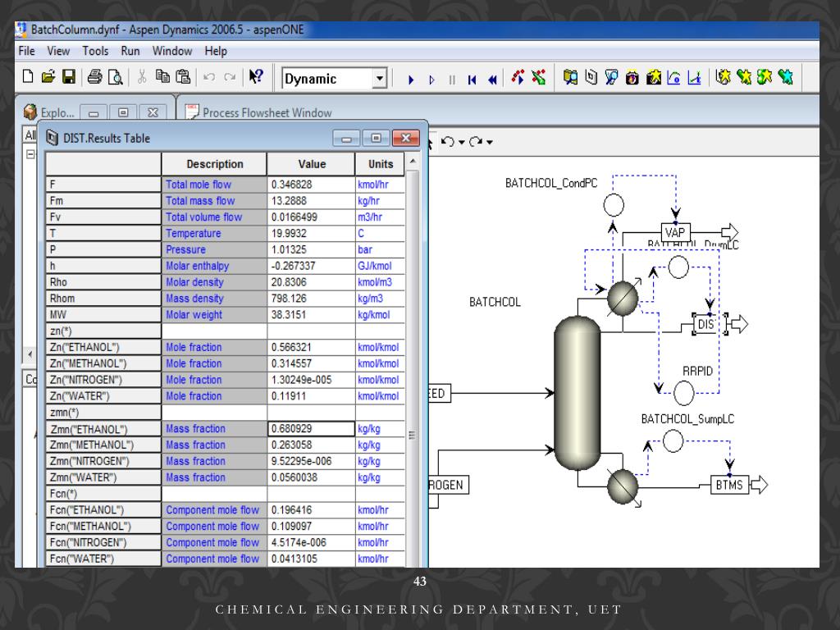Click the flowsheet redo curved arrow
Image resolution: width=840 pixels, height=630 pixels.
click(x=476, y=141)
